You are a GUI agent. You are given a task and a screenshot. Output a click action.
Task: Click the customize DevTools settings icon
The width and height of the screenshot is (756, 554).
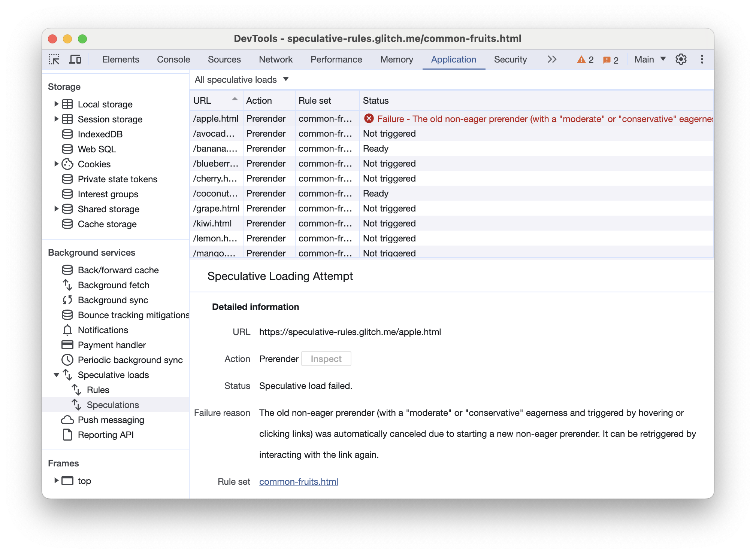[x=681, y=59]
